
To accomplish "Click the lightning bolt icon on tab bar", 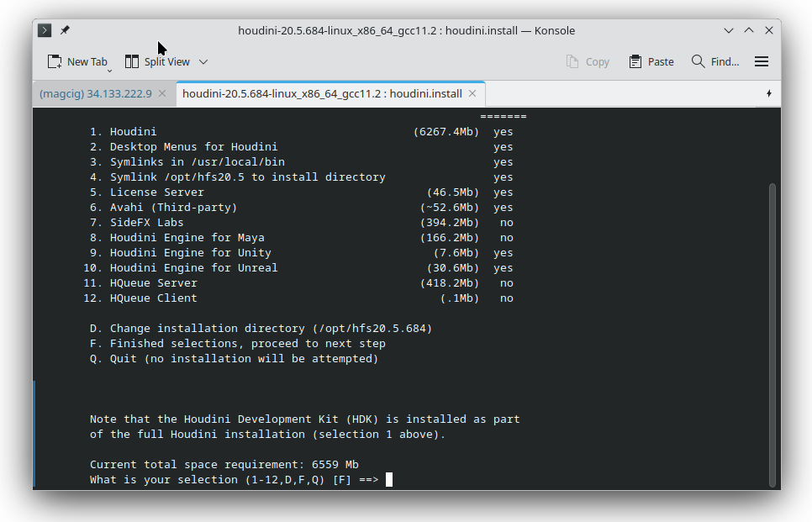I will tap(769, 94).
